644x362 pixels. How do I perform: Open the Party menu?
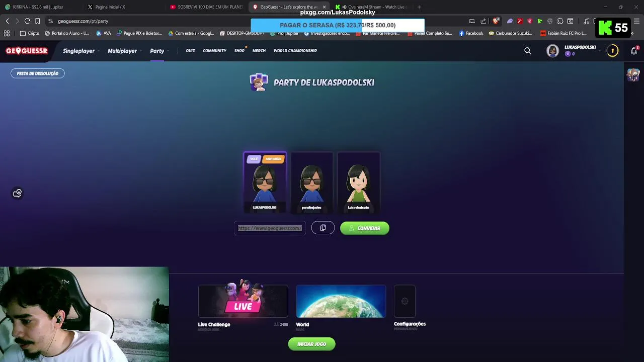click(157, 51)
